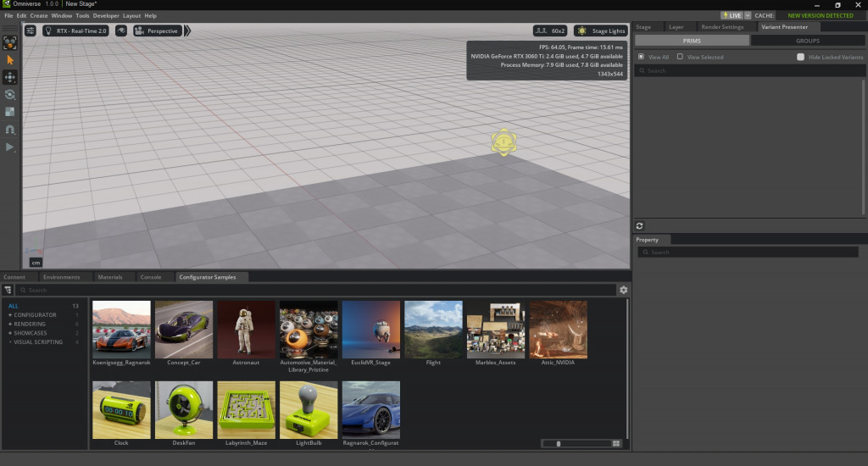
Task: Select the View Selected radio option
Action: coord(680,57)
